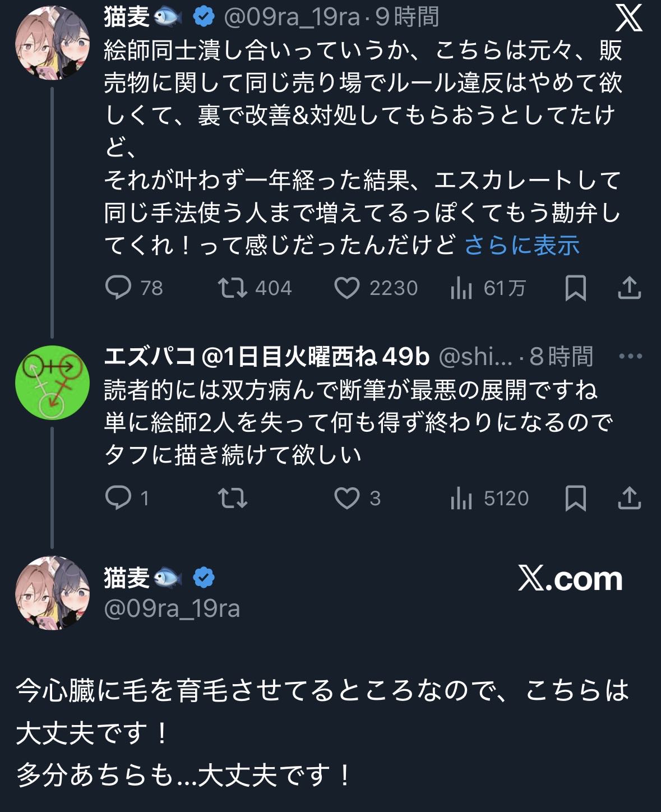Repost the tweet with 404 reposts
661x812 pixels.
click(x=233, y=288)
